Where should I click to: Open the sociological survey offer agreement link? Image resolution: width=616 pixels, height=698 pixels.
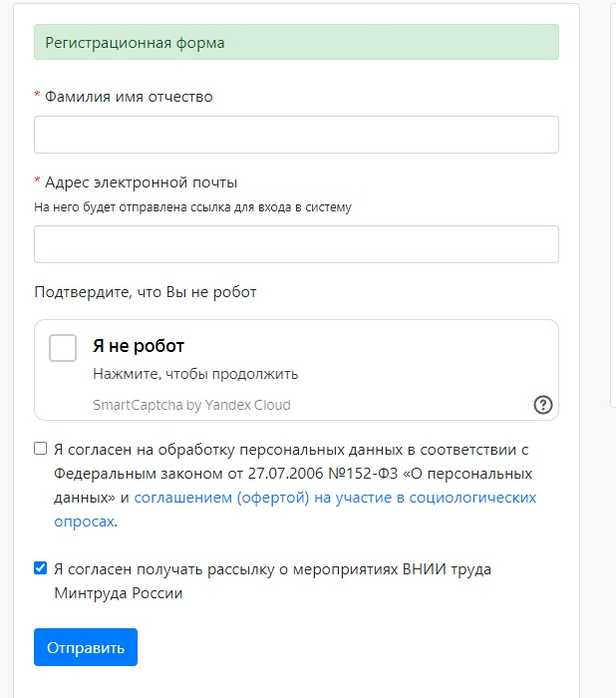[x=335, y=497]
